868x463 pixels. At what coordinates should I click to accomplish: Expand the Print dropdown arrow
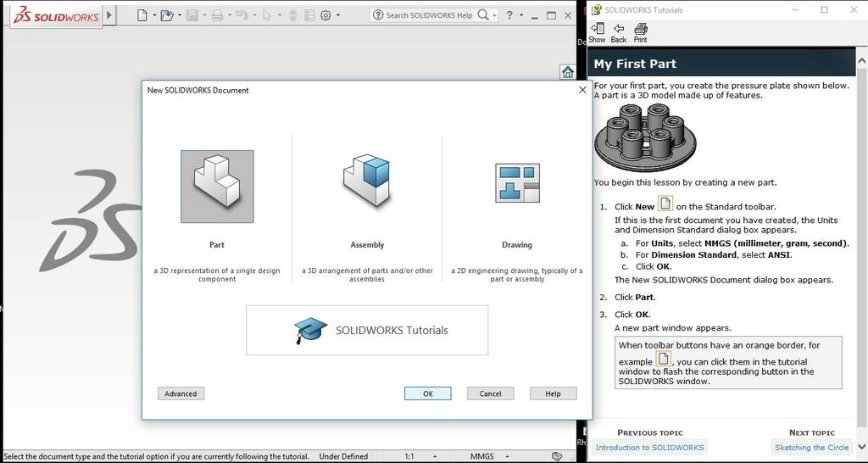229,15
